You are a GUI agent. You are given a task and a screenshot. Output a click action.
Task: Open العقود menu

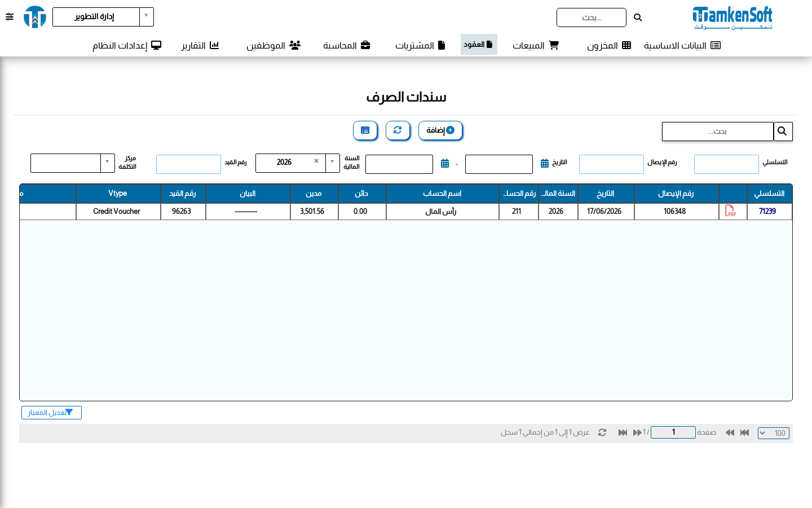[479, 44]
